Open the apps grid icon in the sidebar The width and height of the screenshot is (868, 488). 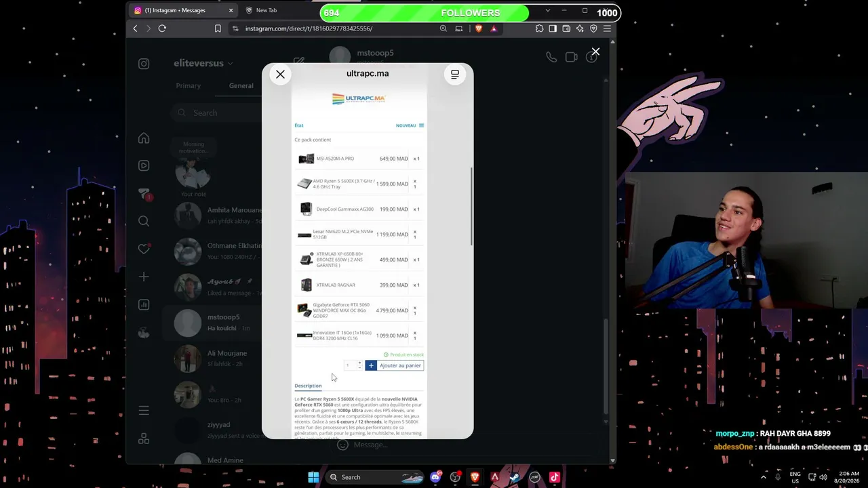tap(144, 439)
